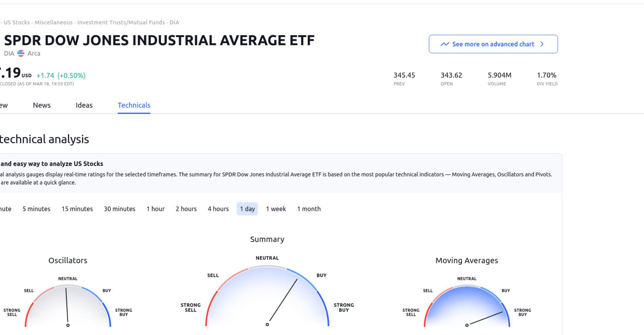Click the 345.45 PREV value
The width and height of the screenshot is (644, 335).
(404, 75)
